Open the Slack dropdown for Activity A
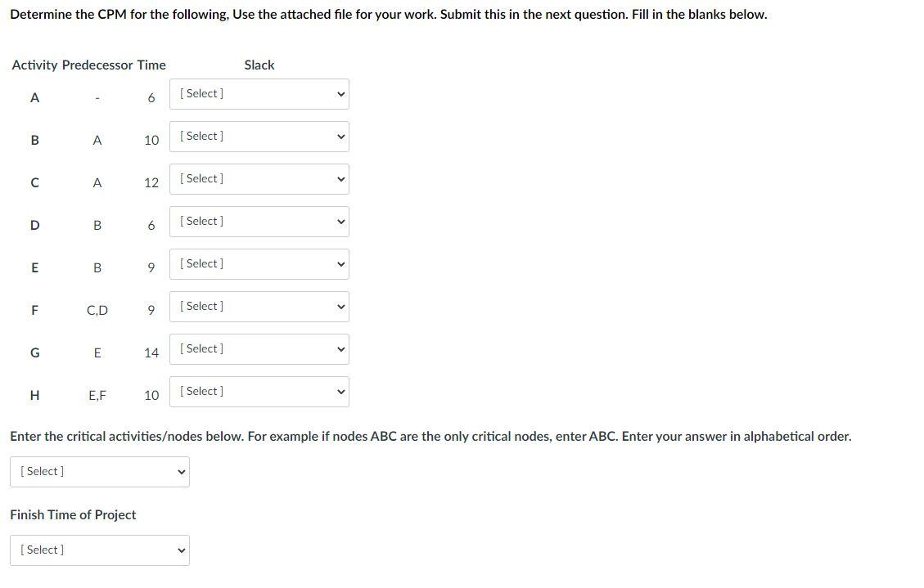 (259, 93)
